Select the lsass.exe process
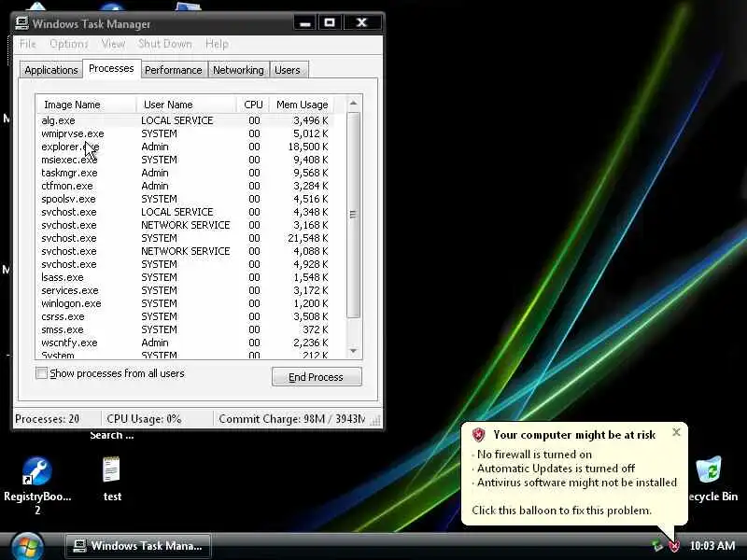Image resolution: width=747 pixels, height=560 pixels. point(185,277)
